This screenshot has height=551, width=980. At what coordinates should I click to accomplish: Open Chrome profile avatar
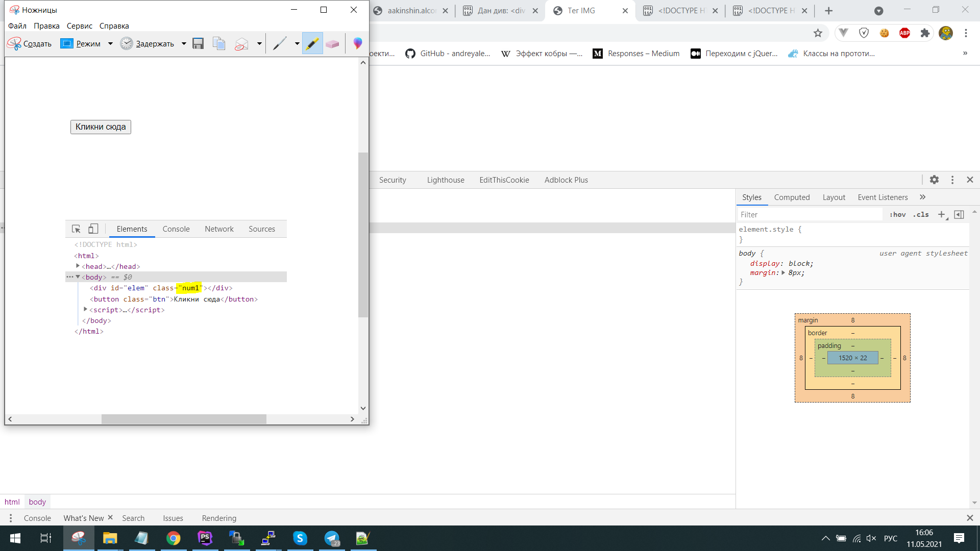pos(946,33)
